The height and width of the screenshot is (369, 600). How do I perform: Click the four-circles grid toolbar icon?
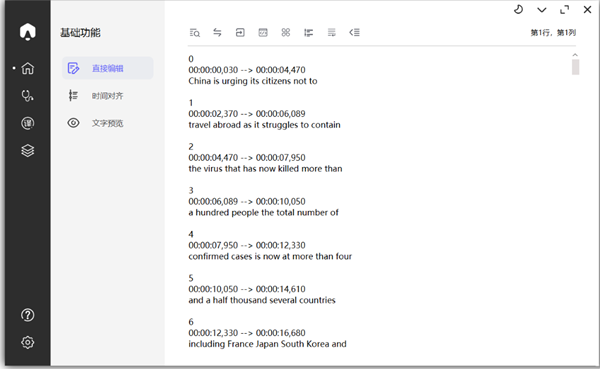point(285,33)
